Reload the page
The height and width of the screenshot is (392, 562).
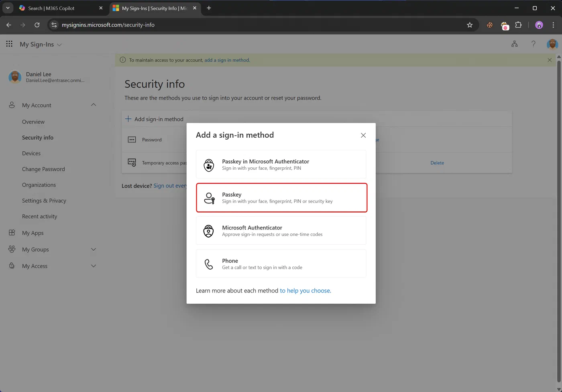point(37,25)
